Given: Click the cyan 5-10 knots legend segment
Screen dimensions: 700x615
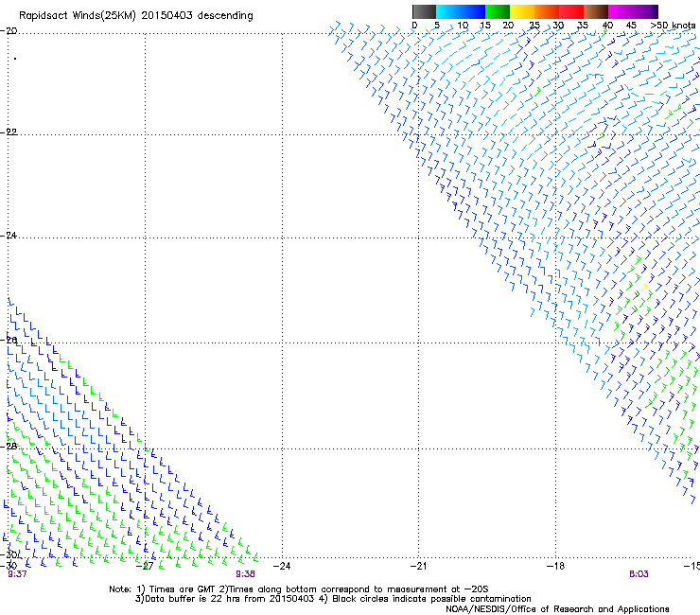Looking at the screenshot, I should coord(447,11).
